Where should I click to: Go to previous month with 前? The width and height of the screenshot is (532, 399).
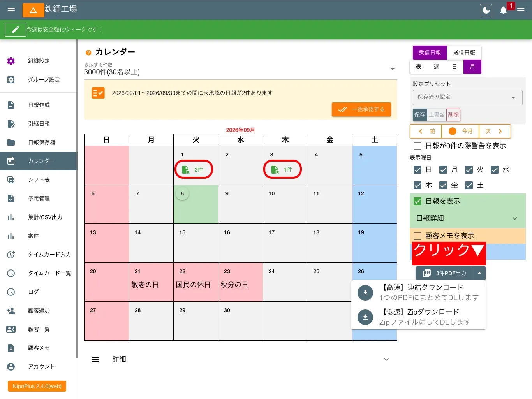click(x=426, y=131)
